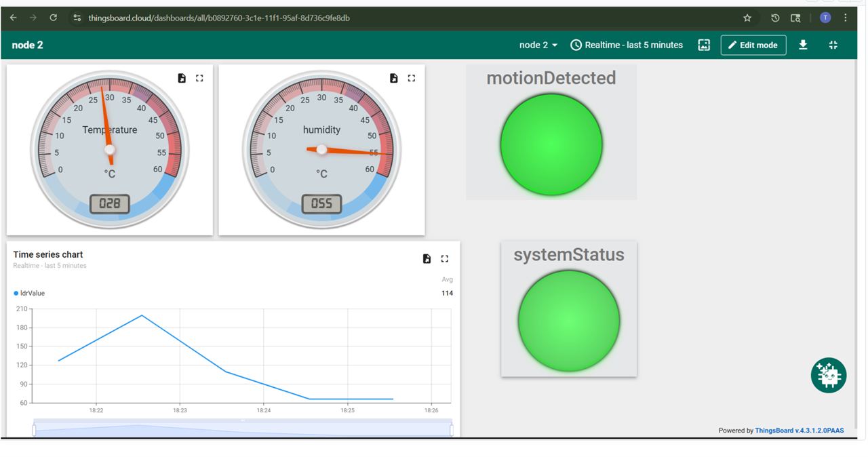Export data from the humidity widget
Screen dimensions: 868x457
[x=394, y=78]
